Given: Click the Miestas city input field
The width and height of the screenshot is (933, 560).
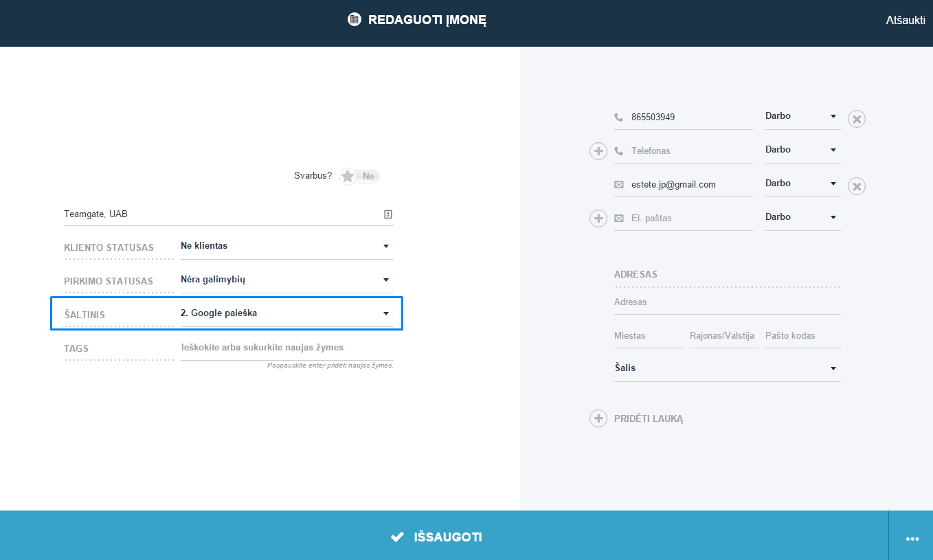Looking at the screenshot, I should pos(649,336).
